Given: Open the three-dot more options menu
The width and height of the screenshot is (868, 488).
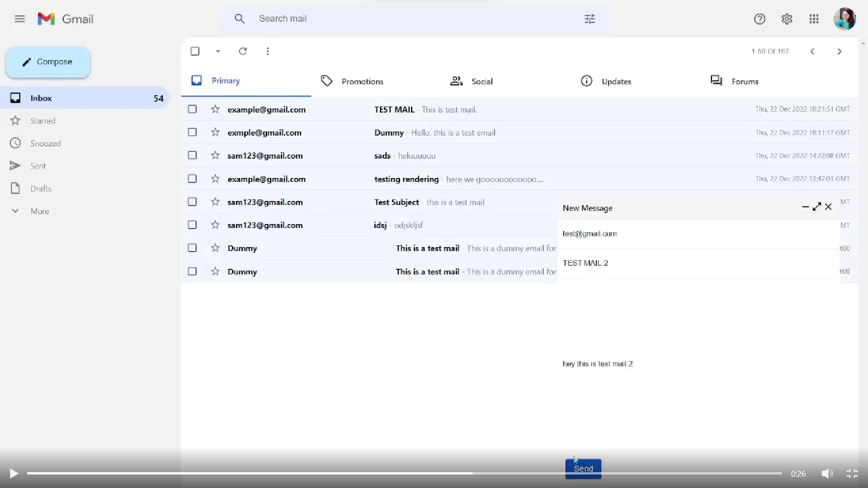Looking at the screenshot, I should [x=268, y=51].
